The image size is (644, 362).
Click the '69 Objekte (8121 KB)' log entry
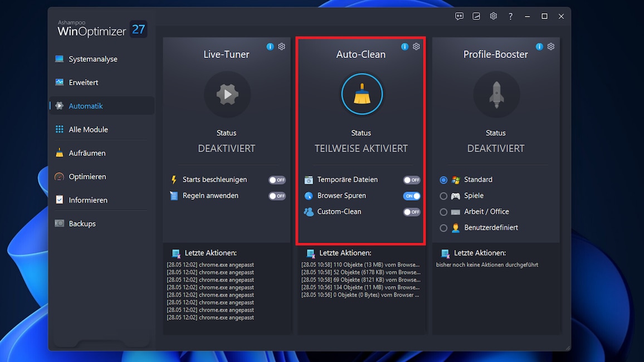[360, 280]
